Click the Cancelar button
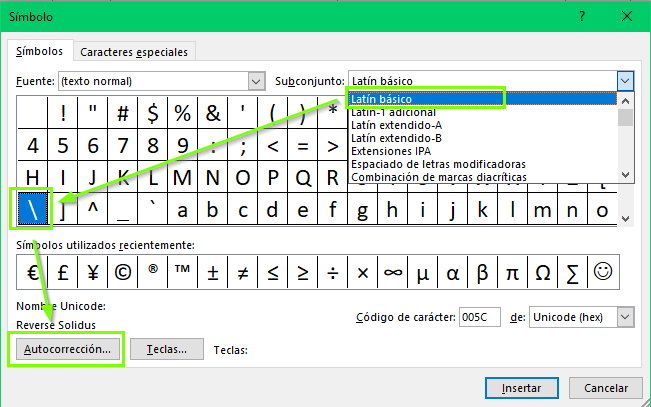The image size is (651, 407). (606, 388)
